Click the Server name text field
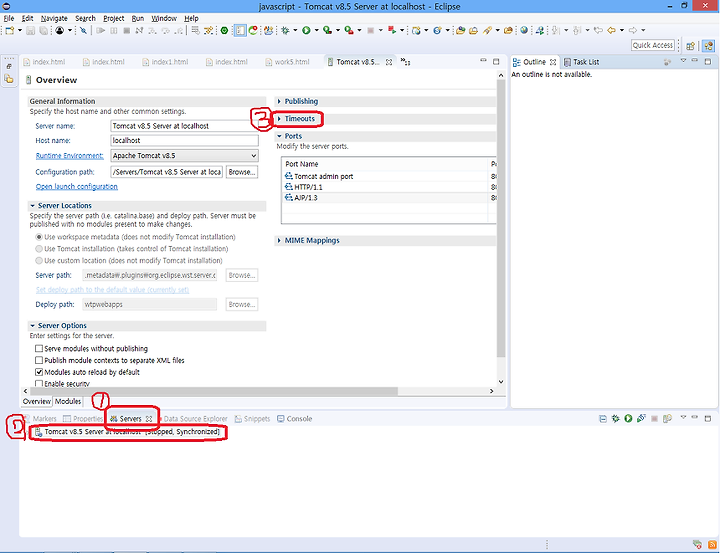 (185, 126)
